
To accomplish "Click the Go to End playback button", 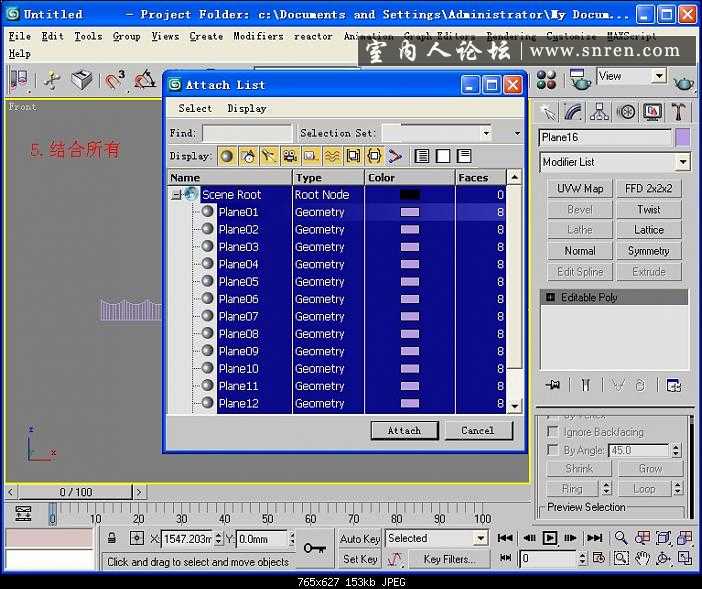I will (x=595, y=538).
